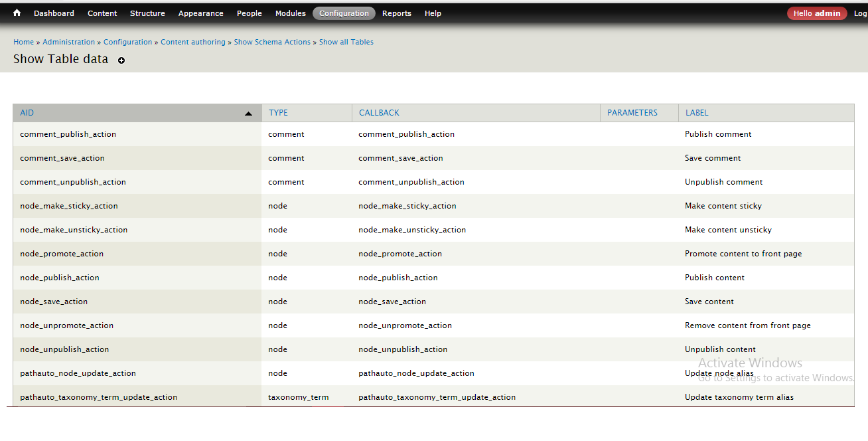
Task: Open the Appearance menu
Action: (x=200, y=13)
